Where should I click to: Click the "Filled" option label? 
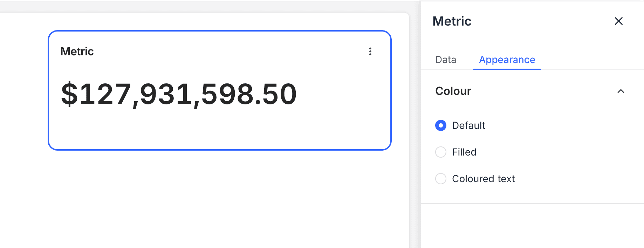(464, 152)
